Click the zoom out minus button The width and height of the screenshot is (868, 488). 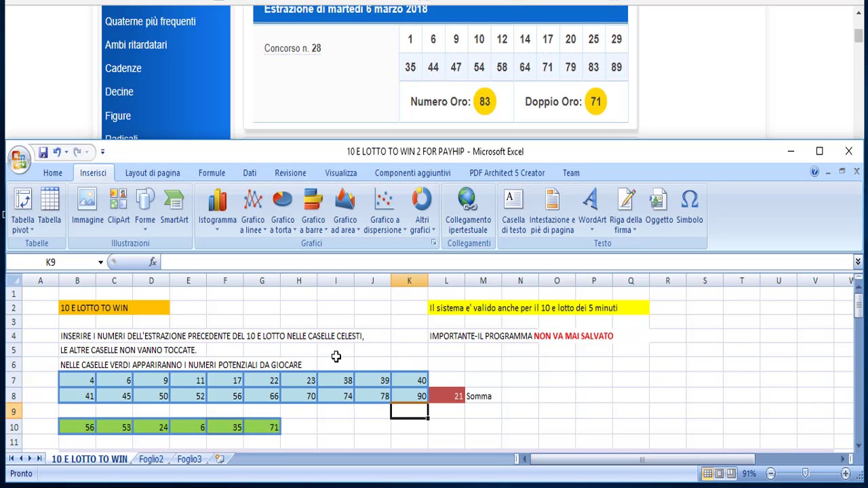770,473
